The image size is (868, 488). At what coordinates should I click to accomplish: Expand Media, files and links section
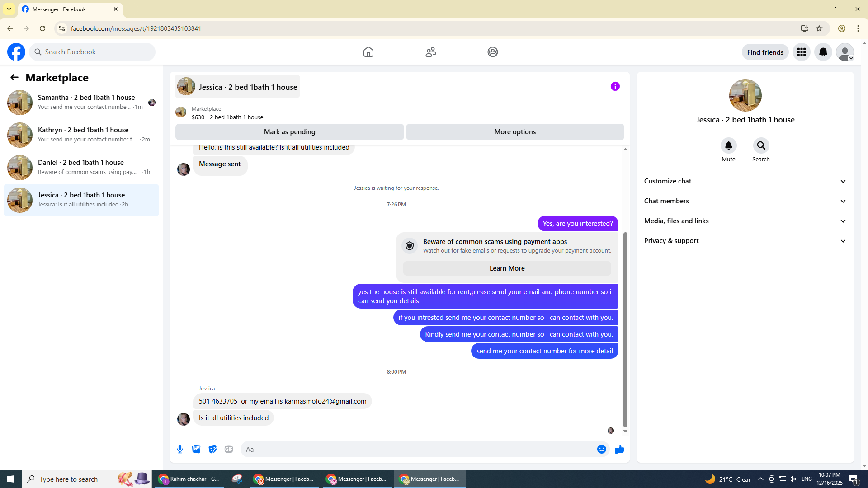[x=745, y=221]
